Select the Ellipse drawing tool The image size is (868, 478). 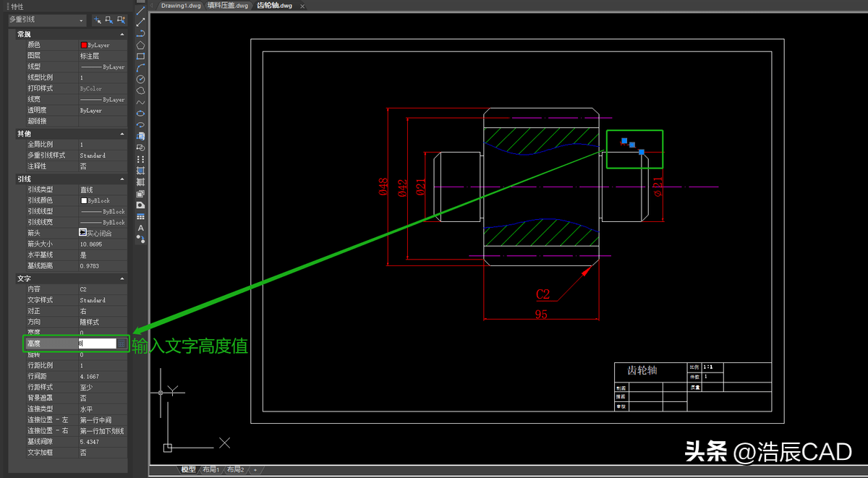click(141, 114)
